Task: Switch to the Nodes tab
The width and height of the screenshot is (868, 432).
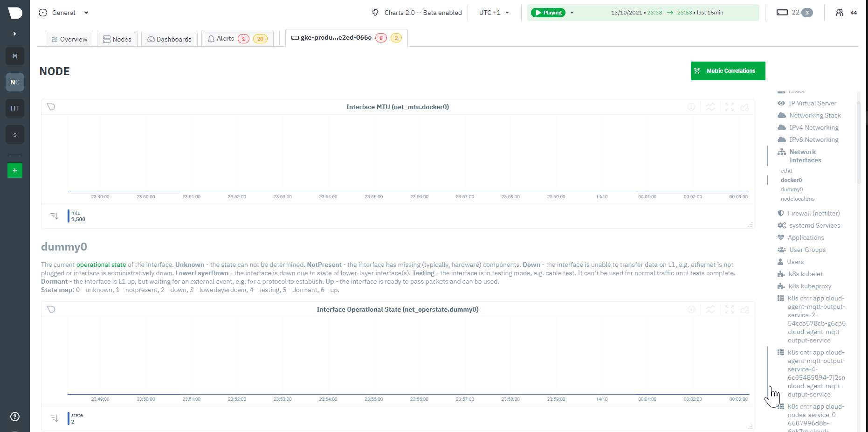Action: 117,39
